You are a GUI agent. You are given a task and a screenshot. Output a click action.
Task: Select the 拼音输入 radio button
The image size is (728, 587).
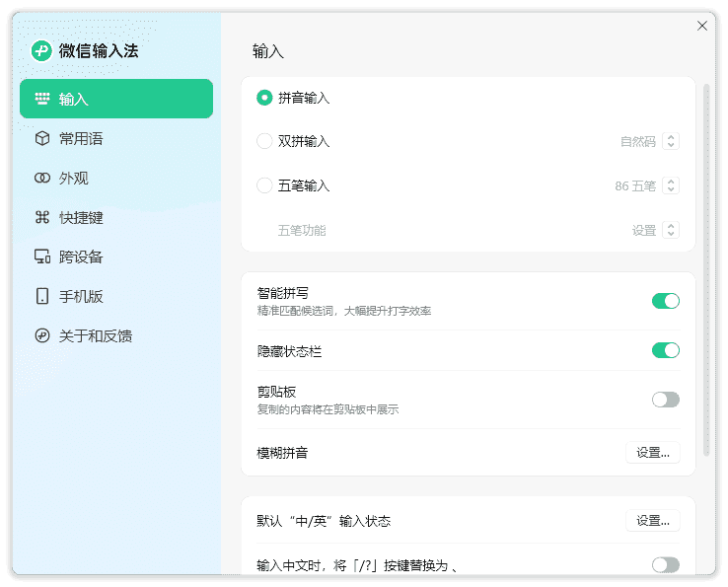264,98
